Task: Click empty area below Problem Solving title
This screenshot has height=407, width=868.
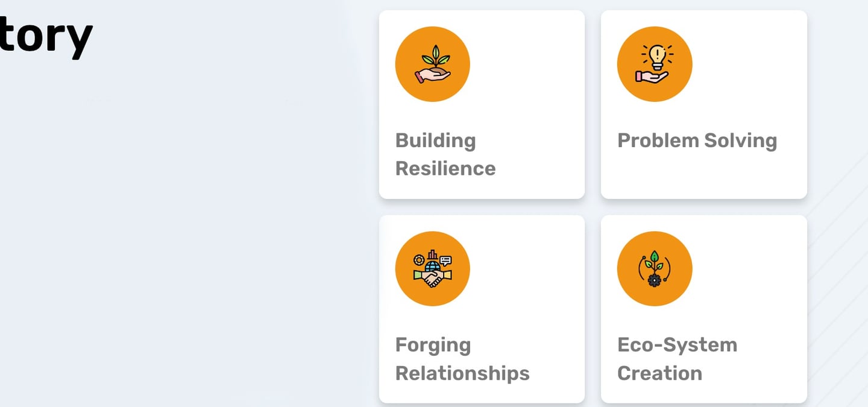Action: (x=703, y=175)
